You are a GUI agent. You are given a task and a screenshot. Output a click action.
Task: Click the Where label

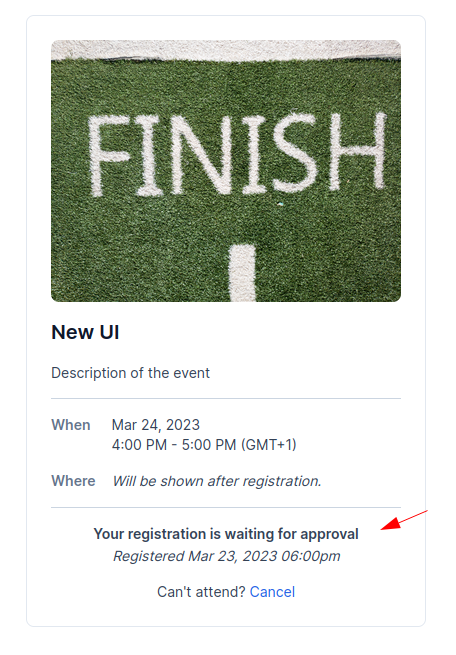click(x=73, y=481)
